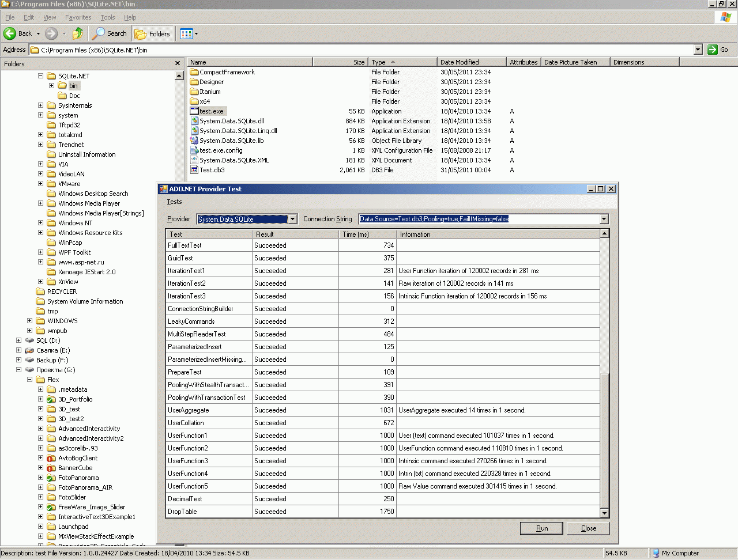Expand the WINDOWS folder node

pyautogui.click(x=29, y=321)
